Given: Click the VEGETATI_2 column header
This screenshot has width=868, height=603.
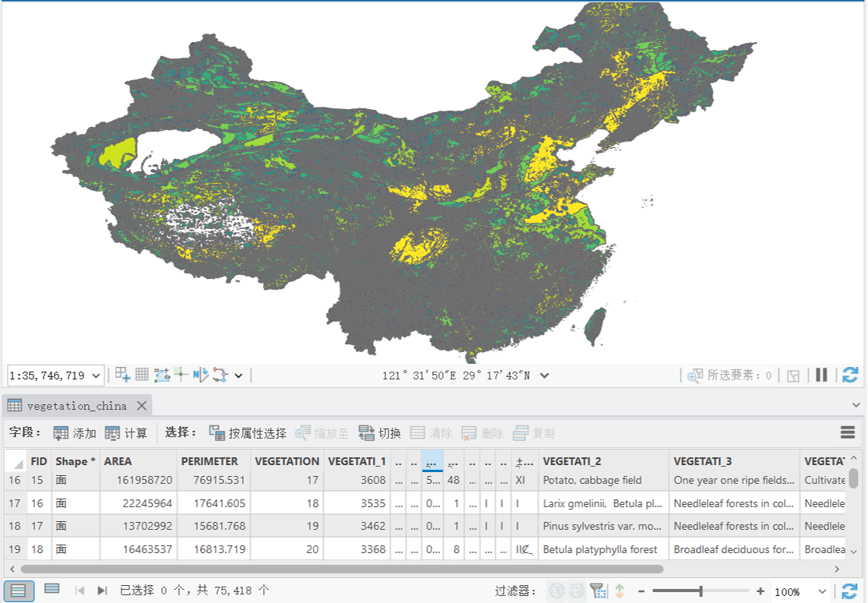Looking at the screenshot, I should click(x=603, y=461).
